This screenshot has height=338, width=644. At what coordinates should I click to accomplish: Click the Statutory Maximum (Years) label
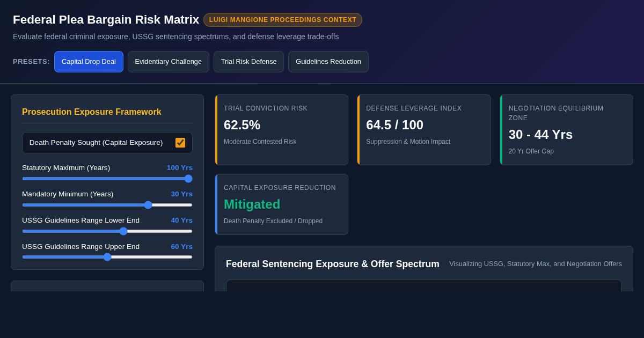click(x=66, y=168)
